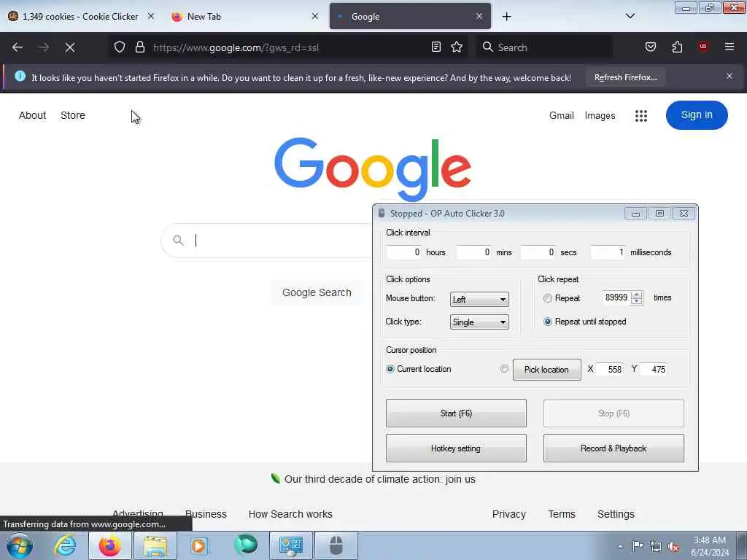
Task: Open the Terms footer link
Action: click(x=562, y=514)
